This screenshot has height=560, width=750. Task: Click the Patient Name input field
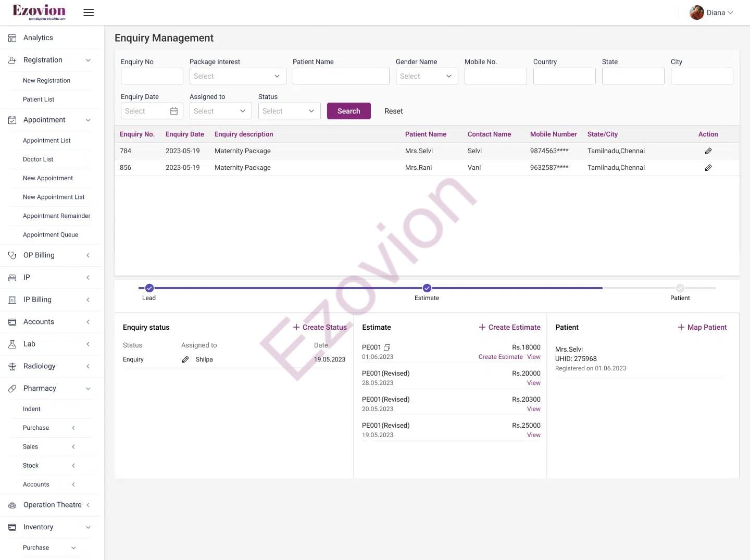point(341,76)
